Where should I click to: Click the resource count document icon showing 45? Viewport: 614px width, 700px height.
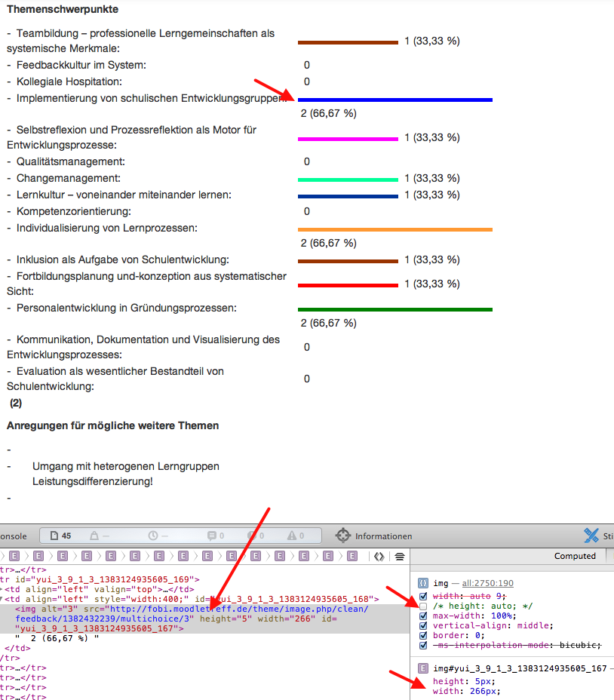(54, 536)
